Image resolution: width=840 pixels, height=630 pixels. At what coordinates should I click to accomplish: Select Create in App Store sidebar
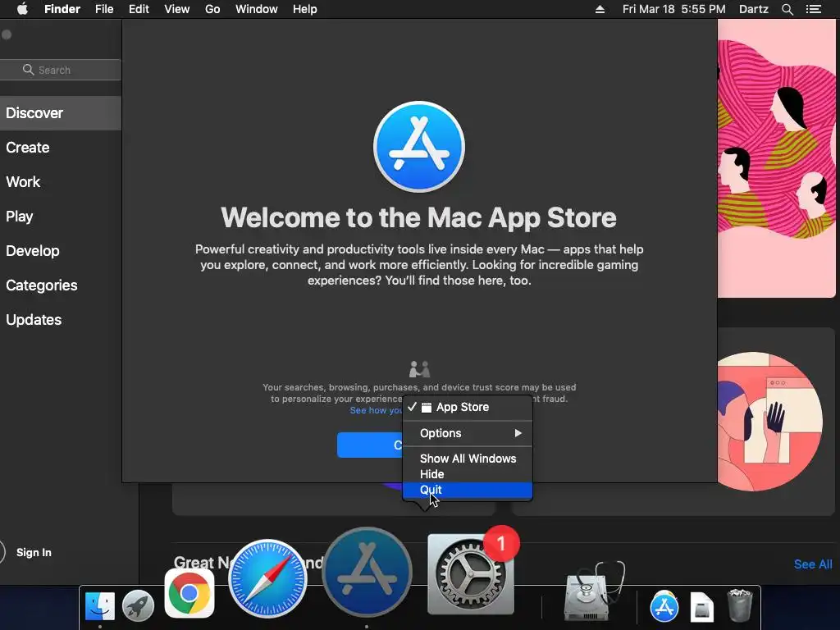click(61, 148)
